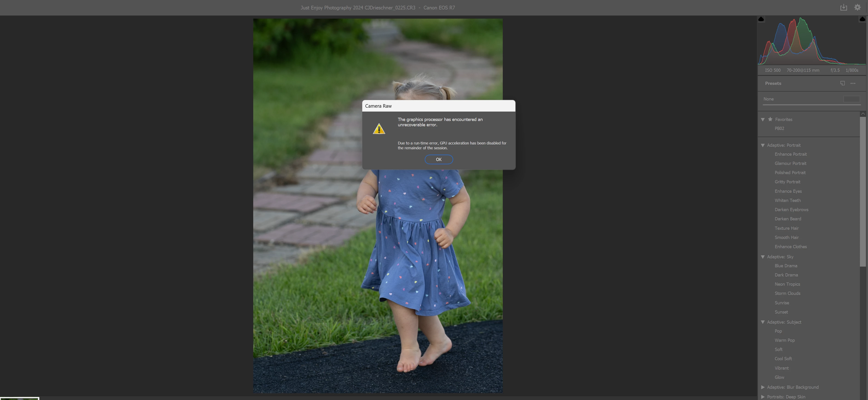The width and height of the screenshot is (868, 400).
Task: Click the Favorites star icon
Action: pos(770,119)
